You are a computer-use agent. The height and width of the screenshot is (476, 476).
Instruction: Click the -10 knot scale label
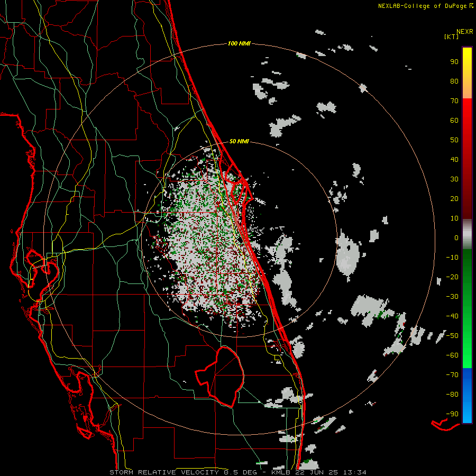click(452, 258)
